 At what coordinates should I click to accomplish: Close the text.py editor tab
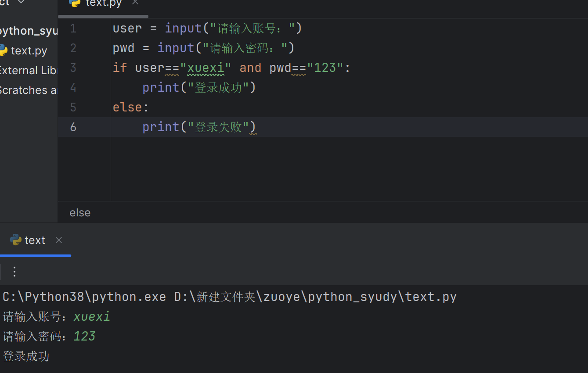pos(134,4)
